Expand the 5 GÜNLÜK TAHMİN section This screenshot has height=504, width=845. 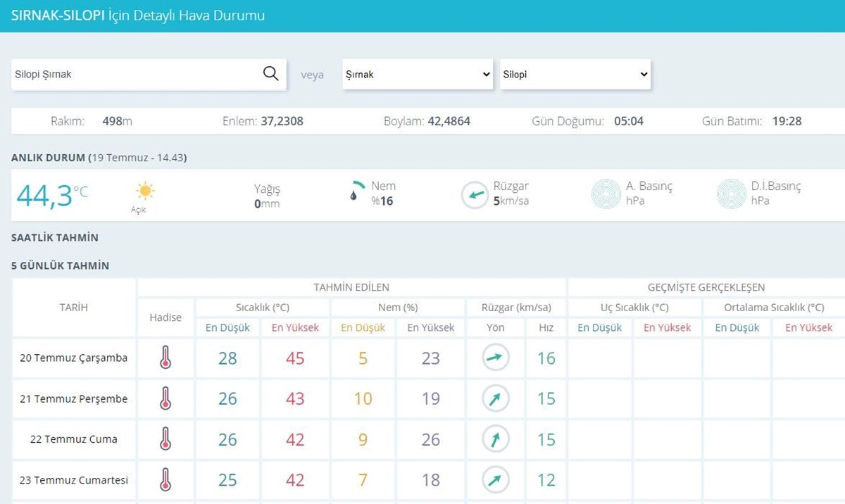(61, 266)
